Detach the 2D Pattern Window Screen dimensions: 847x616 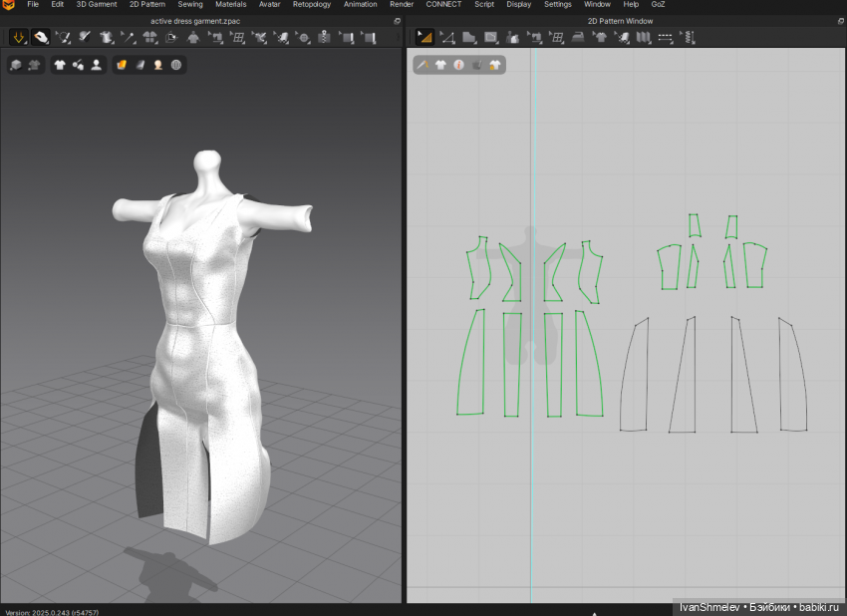840,21
